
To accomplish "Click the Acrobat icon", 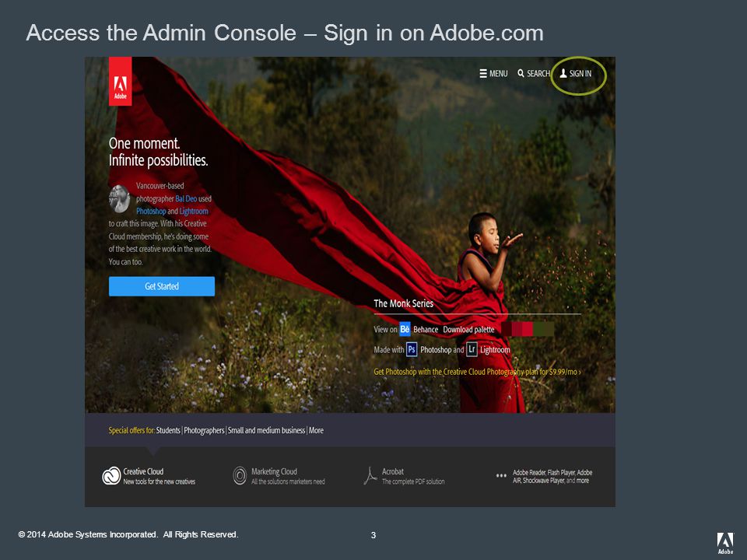I will coord(370,476).
